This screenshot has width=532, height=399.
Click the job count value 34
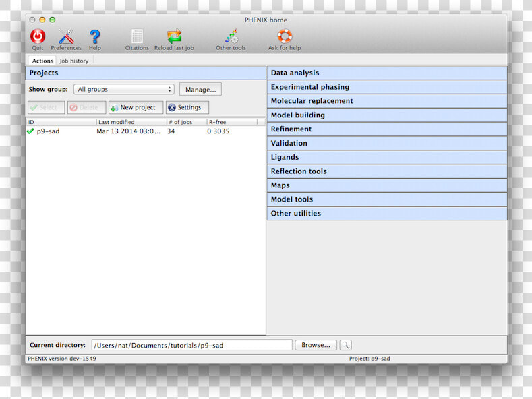[171, 131]
